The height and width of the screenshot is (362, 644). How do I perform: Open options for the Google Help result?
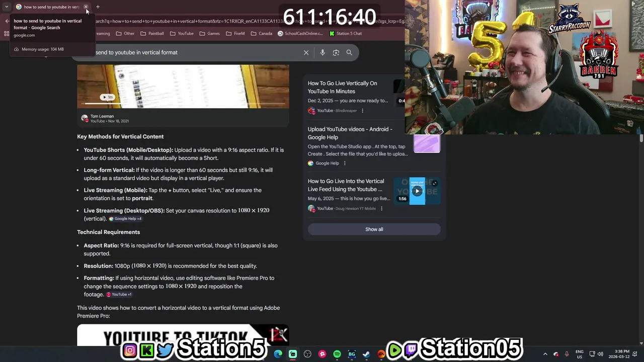345,163
